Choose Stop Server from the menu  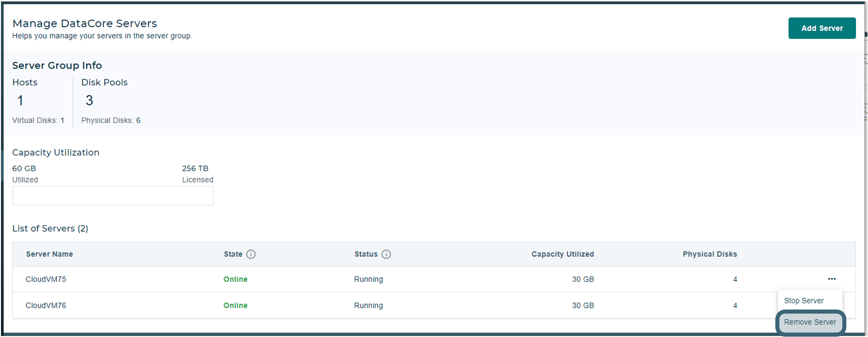(x=804, y=301)
